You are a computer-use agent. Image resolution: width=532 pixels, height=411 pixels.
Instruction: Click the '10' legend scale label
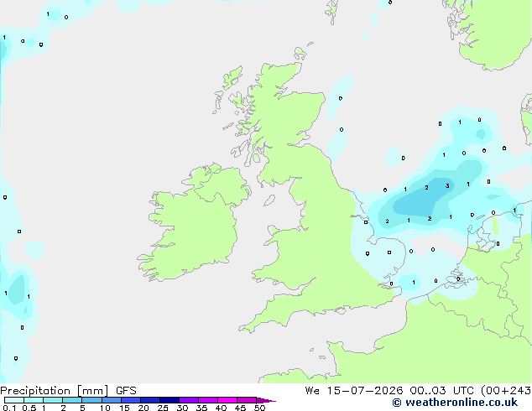(105, 408)
